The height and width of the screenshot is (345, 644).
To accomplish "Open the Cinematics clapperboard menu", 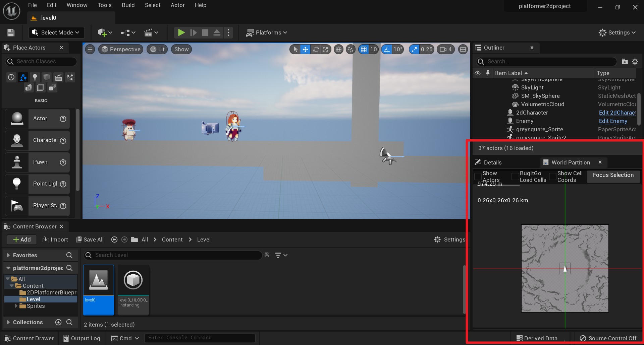I will click(x=151, y=32).
